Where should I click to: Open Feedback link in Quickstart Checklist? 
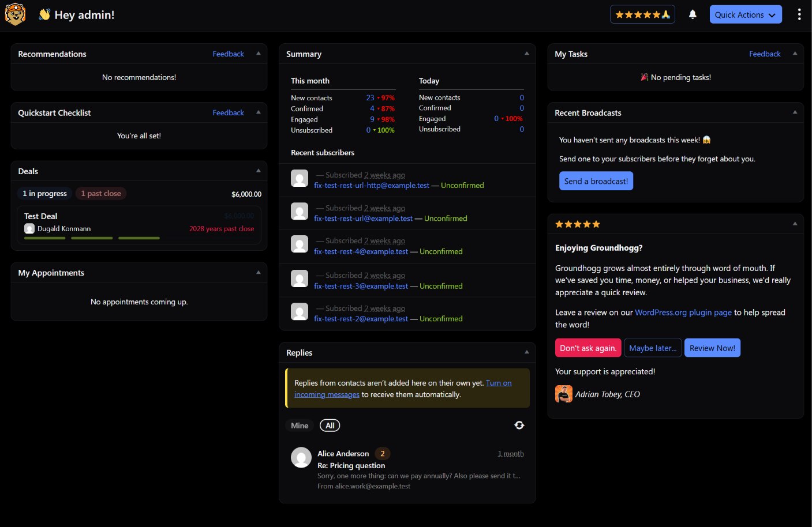pyautogui.click(x=229, y=112)
